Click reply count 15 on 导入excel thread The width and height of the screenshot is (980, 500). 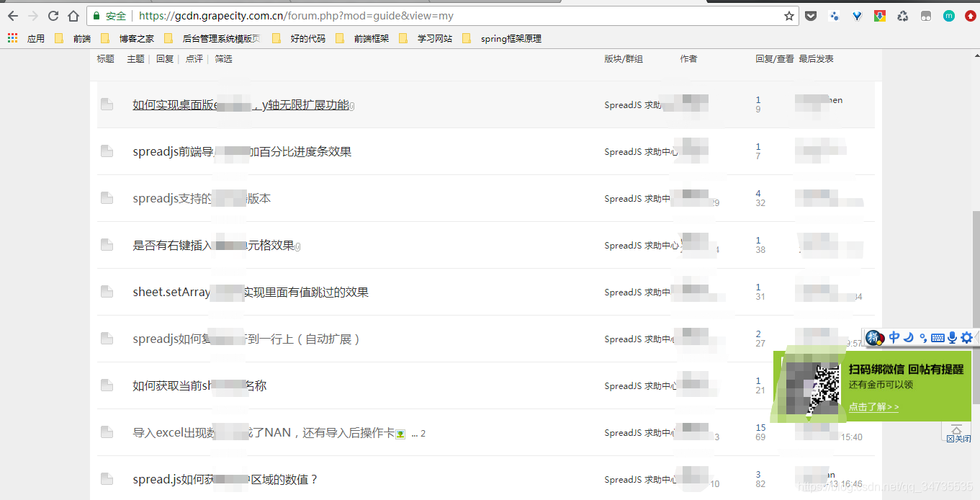pos(760,428)
